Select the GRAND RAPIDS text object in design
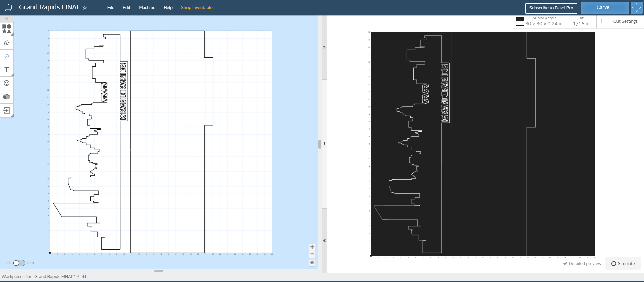The width and height of the screenshot is (644, 282). 124,91
